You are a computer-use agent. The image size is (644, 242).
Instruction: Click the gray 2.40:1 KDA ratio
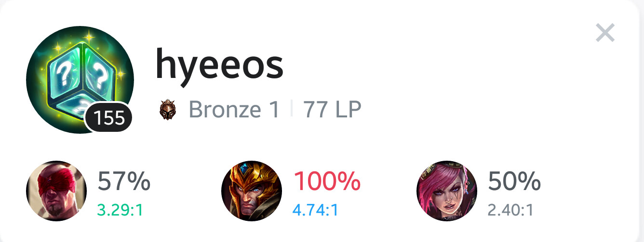(510, 210)
